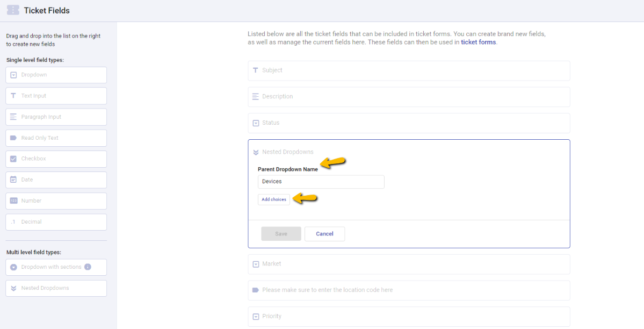Select the Text Input field type
The width and height of the screenshot is (644, 329).
click(56, 96)
